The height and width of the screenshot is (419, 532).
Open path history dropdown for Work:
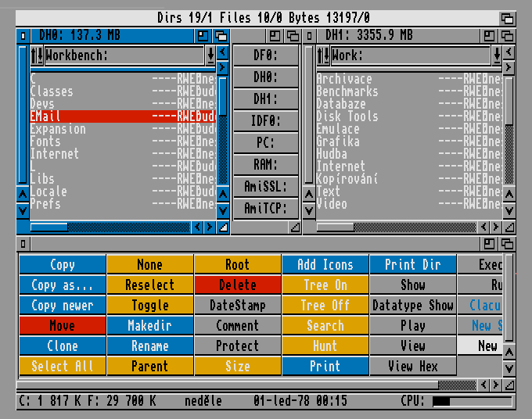pos(496,56)
